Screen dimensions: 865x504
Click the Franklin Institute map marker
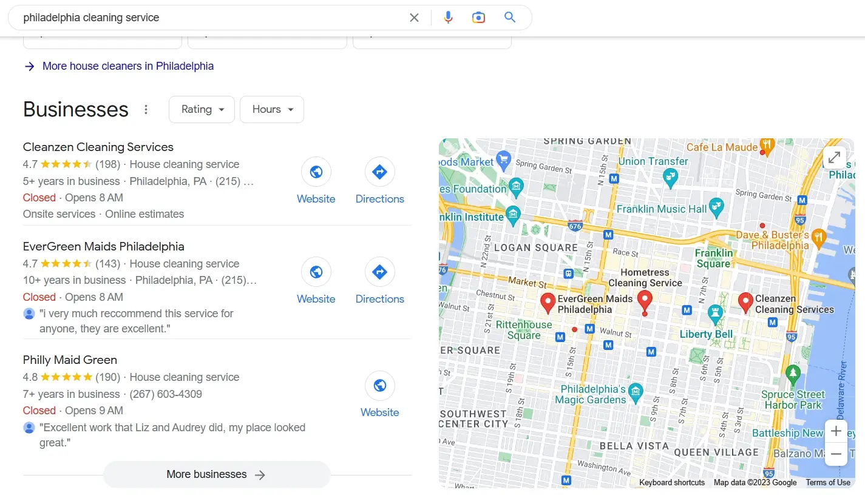click(514, 215)
